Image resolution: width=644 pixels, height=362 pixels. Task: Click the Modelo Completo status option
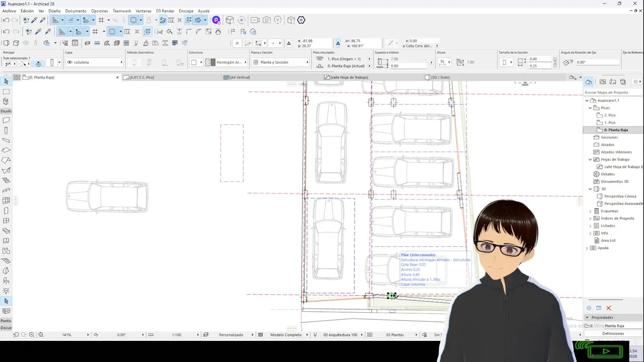(x=286, y=335)
